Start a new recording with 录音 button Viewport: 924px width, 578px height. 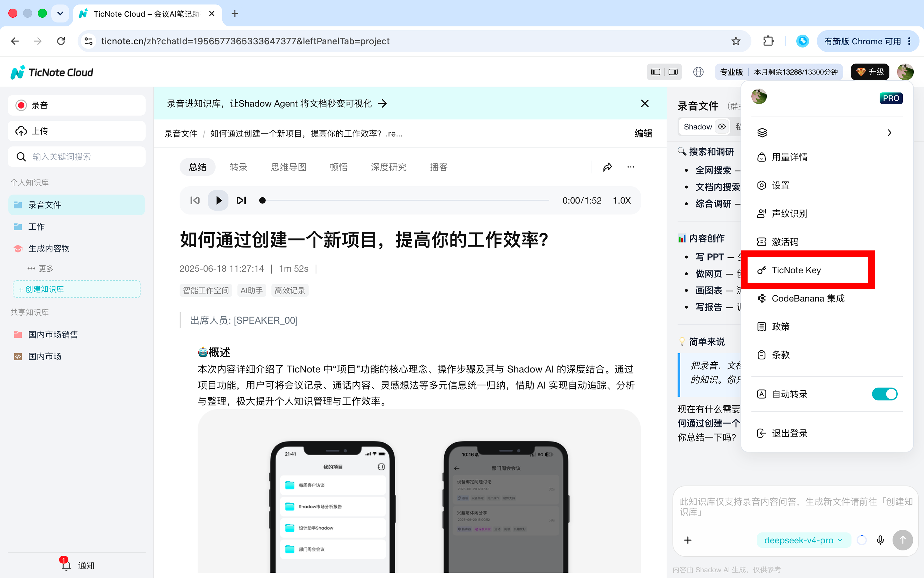(76, 105)
